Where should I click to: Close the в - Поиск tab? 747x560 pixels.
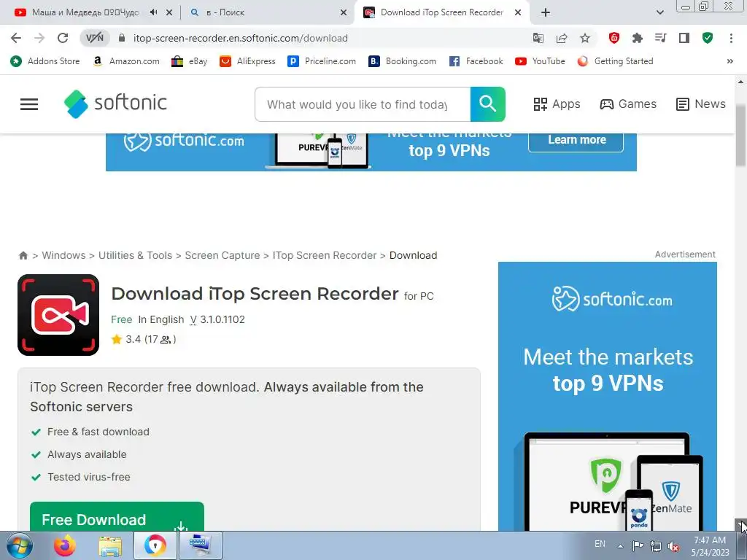(x=344, y=12)
